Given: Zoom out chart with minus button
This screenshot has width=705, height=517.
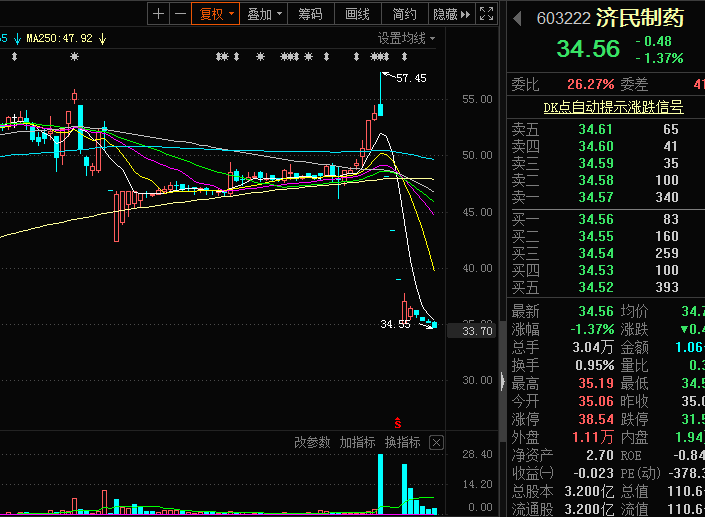Looking at the screenshot, I should pos(180,14).
